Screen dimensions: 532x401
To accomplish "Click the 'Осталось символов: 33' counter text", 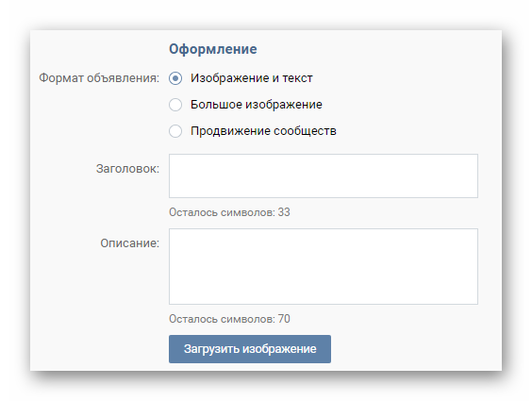I will click(x=229, y=212).
